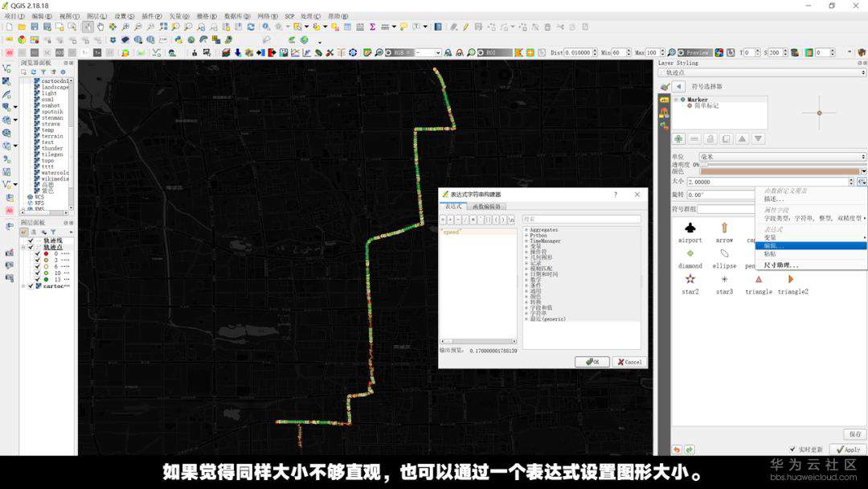Click the Add Vector Layer sidebar icon
Image resolution: width=868 pixels, height=489 pixels.
pos(6,68)
